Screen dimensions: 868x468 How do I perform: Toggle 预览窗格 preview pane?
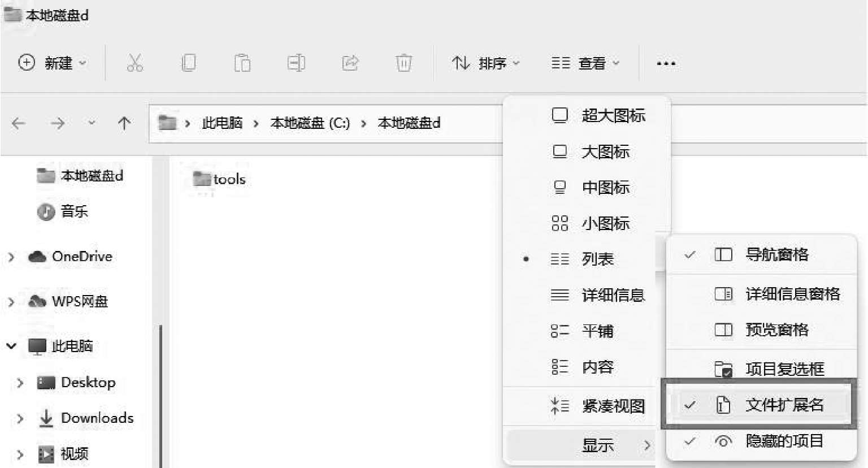(762, 330)
